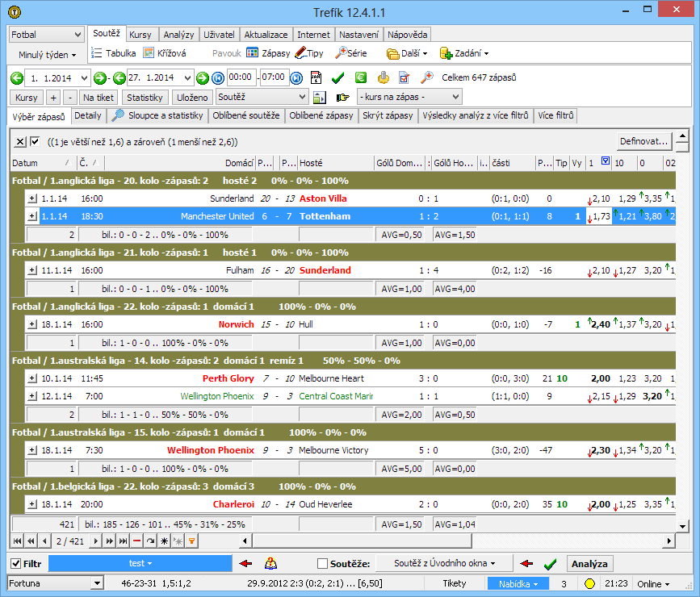Switch to the Analýzy tab
This screenshot has width=700, height=597.
178,35
